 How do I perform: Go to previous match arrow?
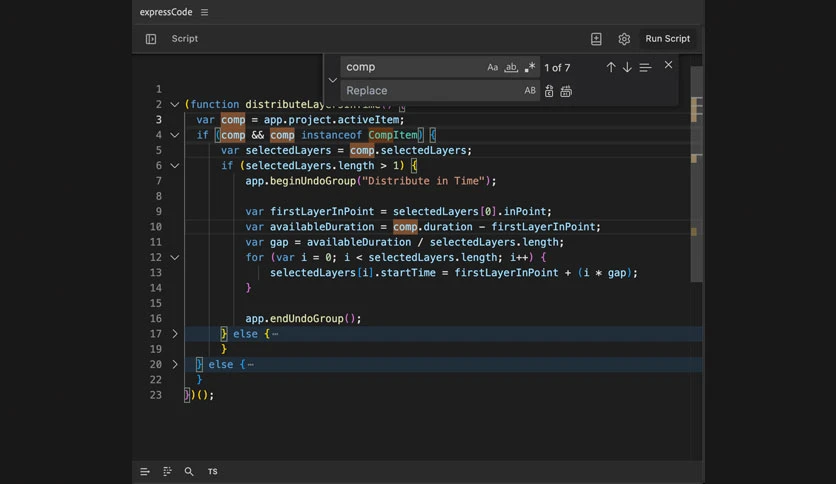[610, 67]
